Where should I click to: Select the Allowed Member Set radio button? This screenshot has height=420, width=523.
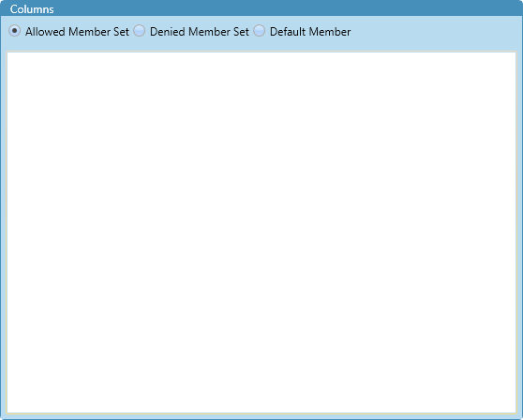15,31
